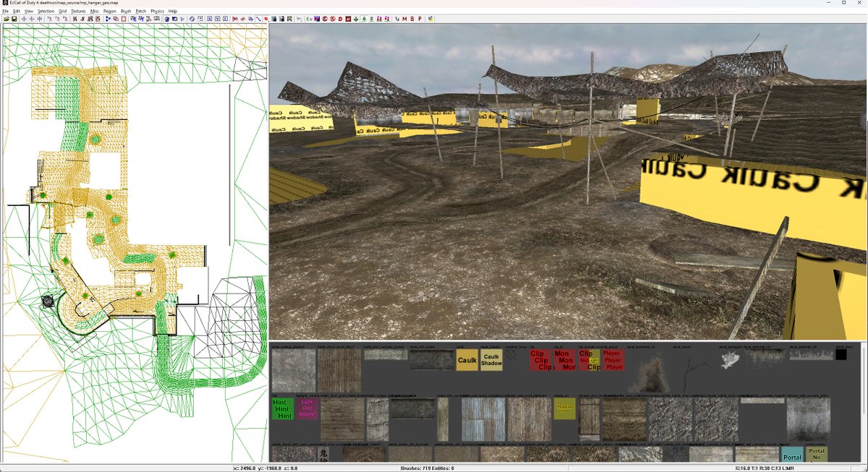Open the Help menu
Viewport: 868px width, 472px height.
tap(172, 12)
